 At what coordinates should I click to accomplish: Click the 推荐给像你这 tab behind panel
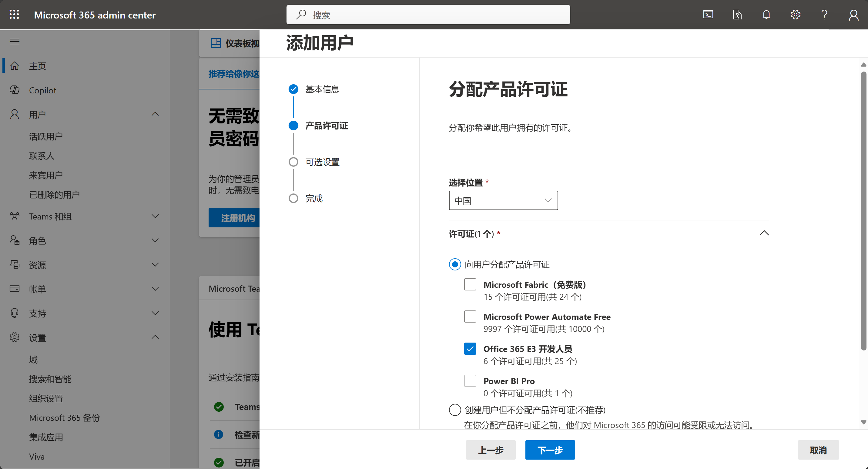(x=234, y=73)
